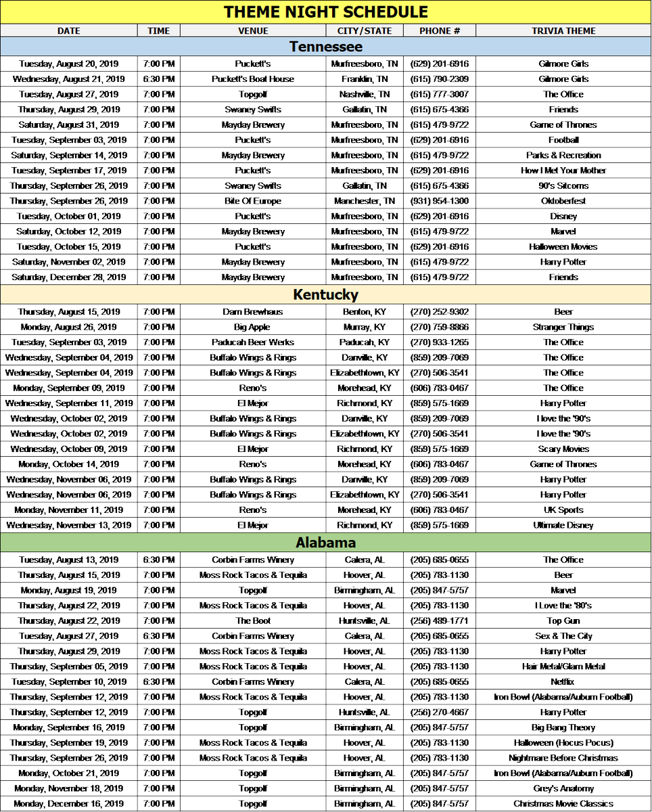
Task: Click the Franklin, TN city cell
Action: pyautogui.click(x=365, y=79)
